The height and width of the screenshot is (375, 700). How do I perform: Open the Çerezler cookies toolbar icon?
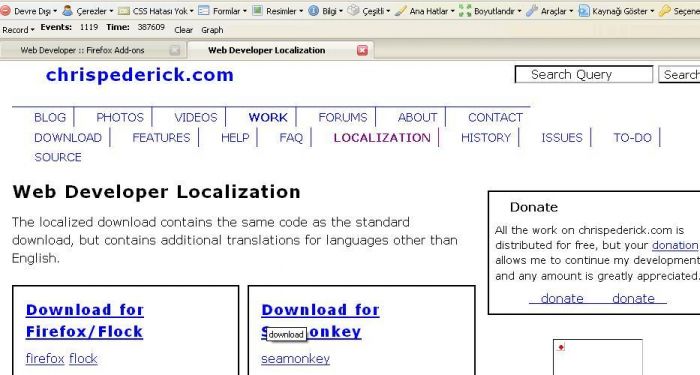coord(67,11)
